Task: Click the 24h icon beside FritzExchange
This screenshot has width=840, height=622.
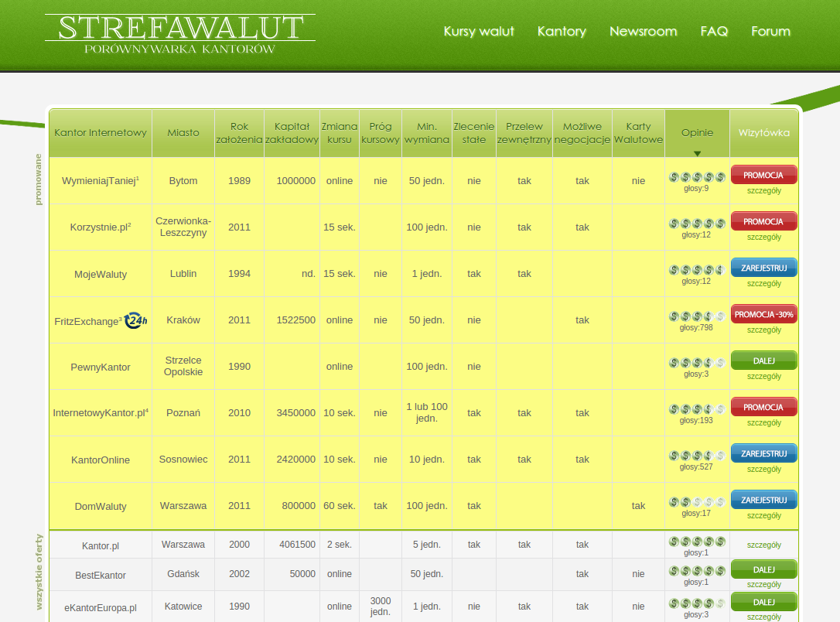Action: [136, 320]
